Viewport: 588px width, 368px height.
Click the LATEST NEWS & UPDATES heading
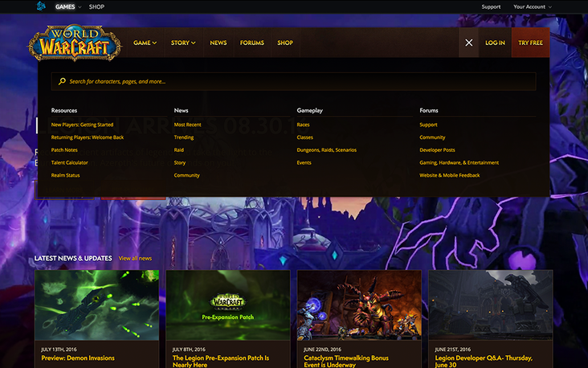[x=73, y=258]
